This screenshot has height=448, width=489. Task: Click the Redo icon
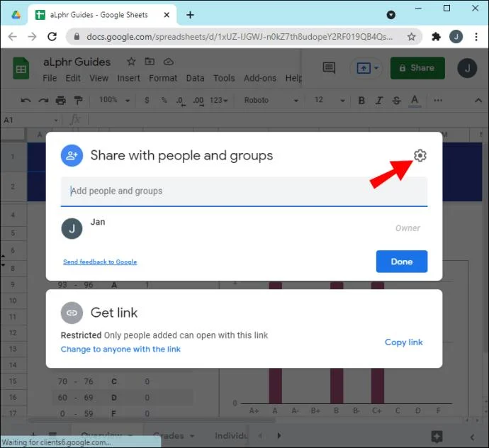pyautogui.click(x=43, y=101)
